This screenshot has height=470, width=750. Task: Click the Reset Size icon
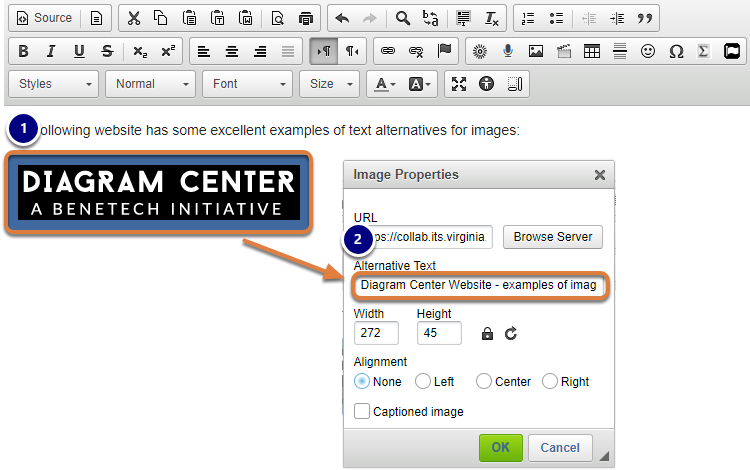click(511, 333)
